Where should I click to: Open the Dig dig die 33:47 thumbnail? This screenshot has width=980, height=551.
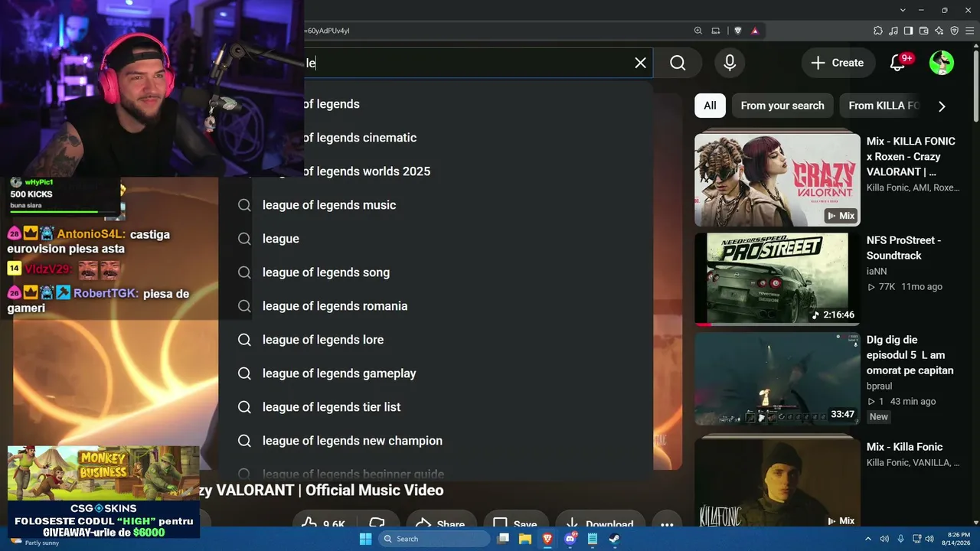[777, 379]
